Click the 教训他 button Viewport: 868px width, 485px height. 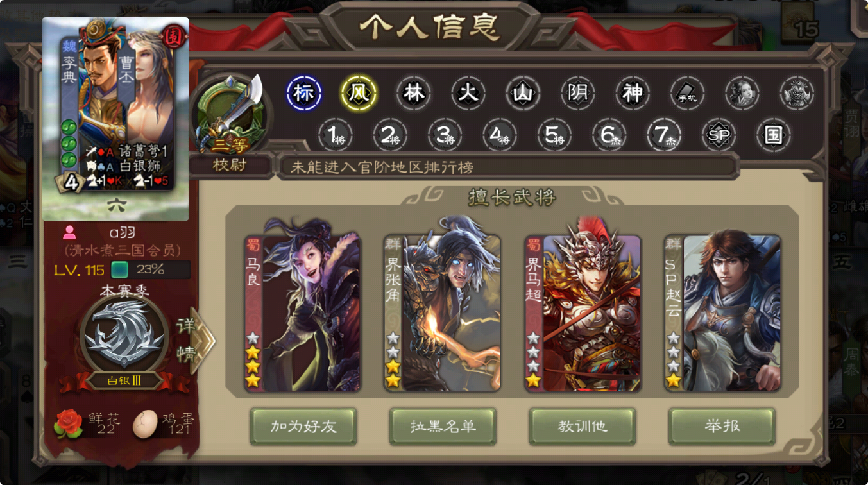(583, 427)
